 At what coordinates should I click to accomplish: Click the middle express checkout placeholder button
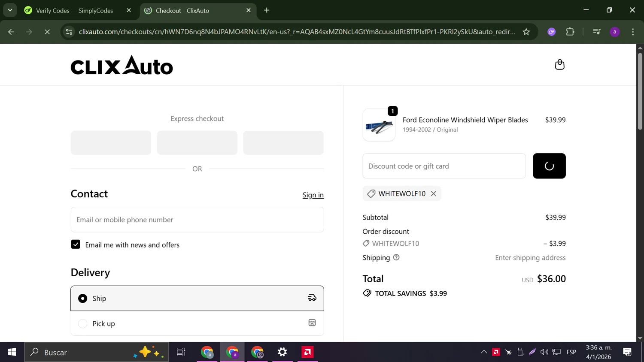(x=197, y=143)
